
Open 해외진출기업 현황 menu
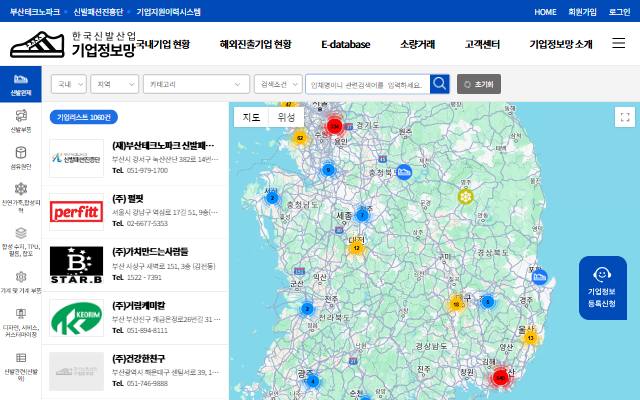(256, 44)
